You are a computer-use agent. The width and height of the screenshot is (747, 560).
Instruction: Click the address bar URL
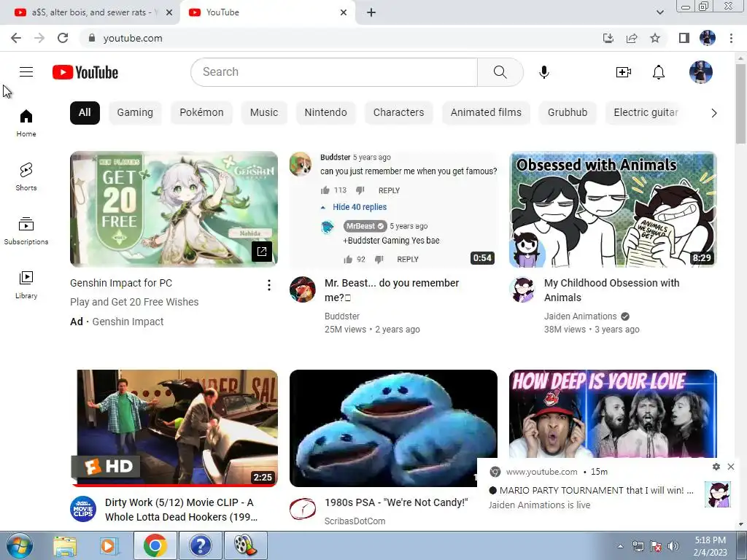click(133, 38)
